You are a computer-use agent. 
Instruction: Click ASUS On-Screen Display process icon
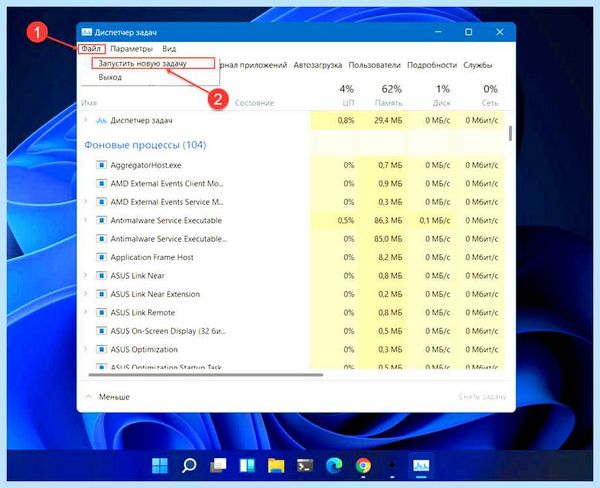[x=101, y=331]
